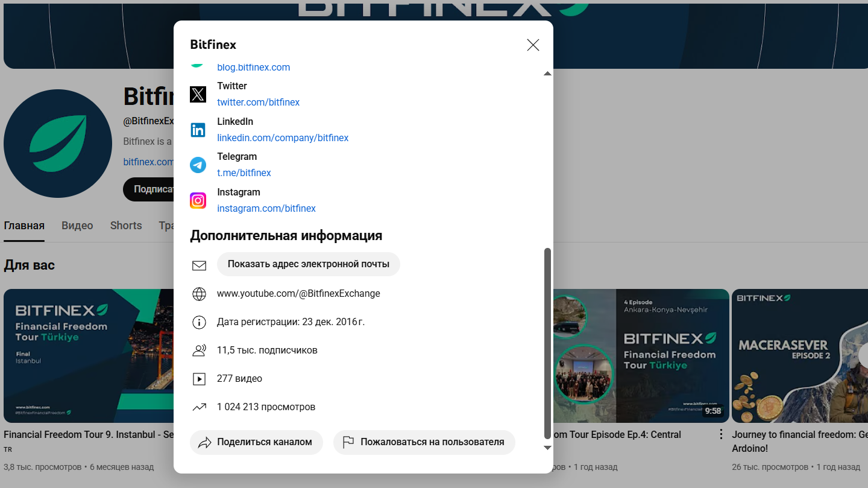Image resolution: width=868 pixels, height=488 pixels.
Task: Click Journey to financial freedom video title
Action: coord(800,442)
